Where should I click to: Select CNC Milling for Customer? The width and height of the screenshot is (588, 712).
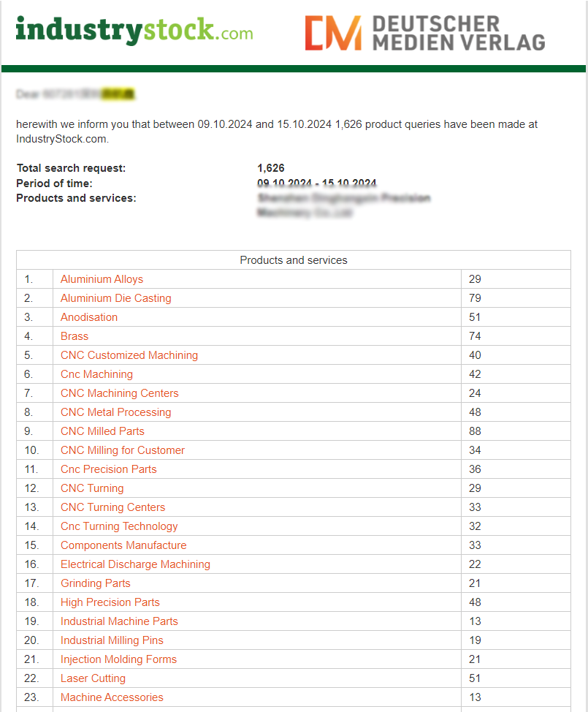123,450
